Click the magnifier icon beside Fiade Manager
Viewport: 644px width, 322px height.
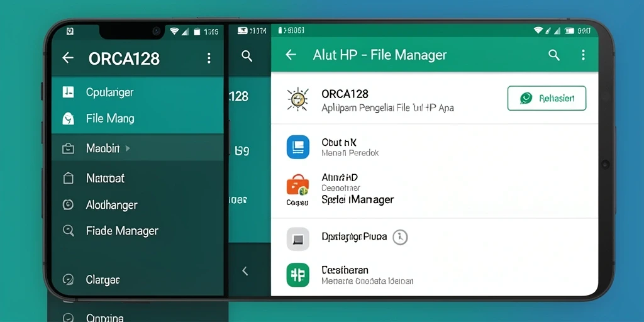(68, 230)
